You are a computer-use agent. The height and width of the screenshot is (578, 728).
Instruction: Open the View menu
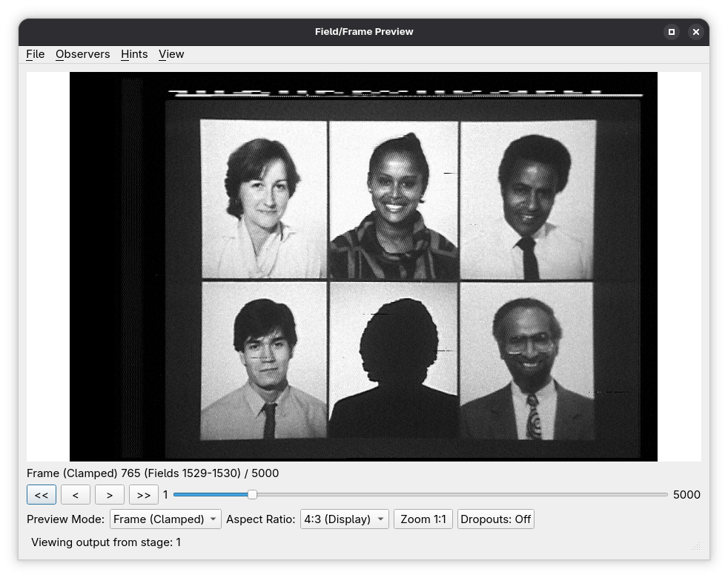171,54
